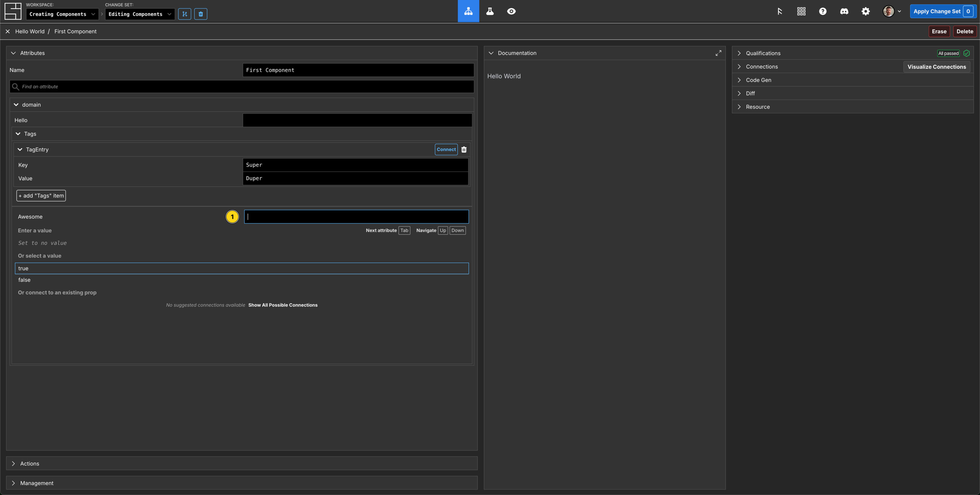Open the grid apps icon

801,11
